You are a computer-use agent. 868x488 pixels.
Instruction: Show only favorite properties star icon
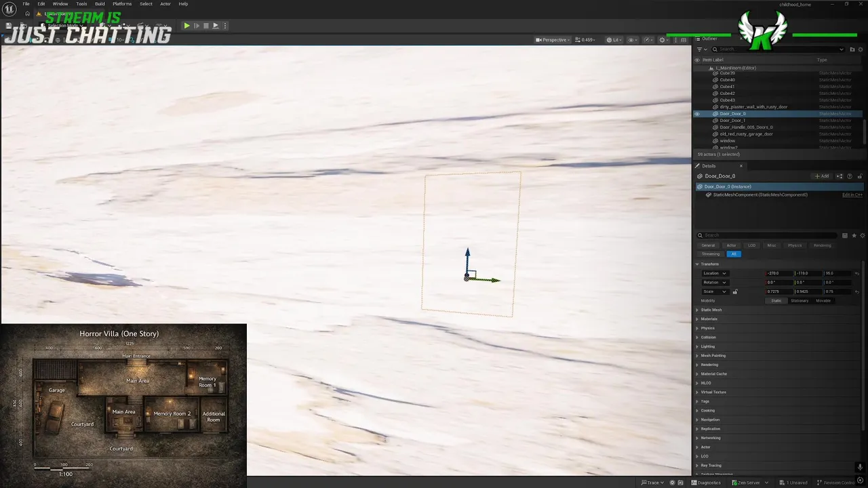click(x=854, y=235)
